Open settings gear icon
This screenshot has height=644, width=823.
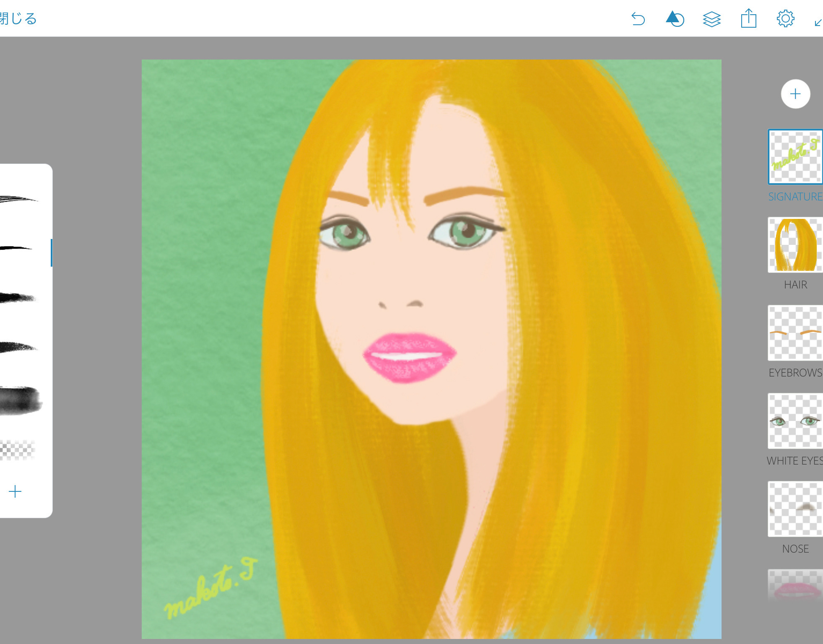785,19
